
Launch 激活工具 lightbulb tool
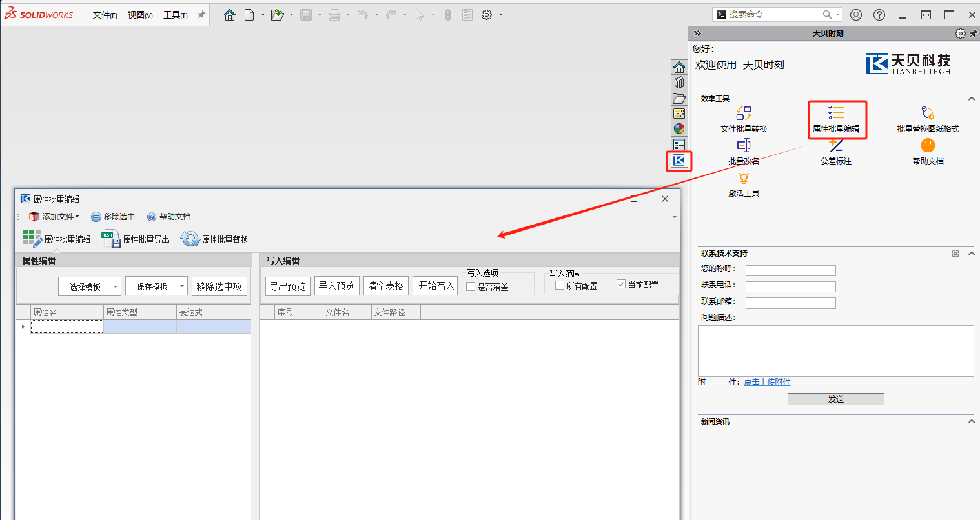tap(744, 185)
